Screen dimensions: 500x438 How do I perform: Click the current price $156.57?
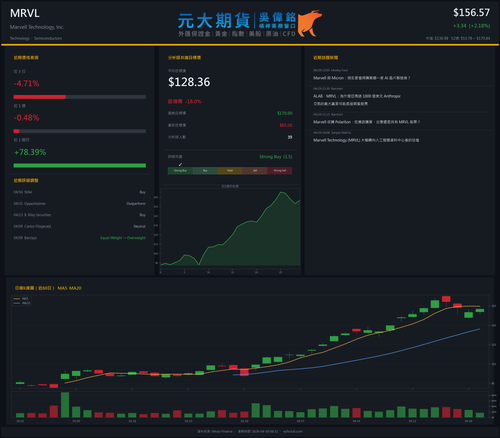pos(471,13)
